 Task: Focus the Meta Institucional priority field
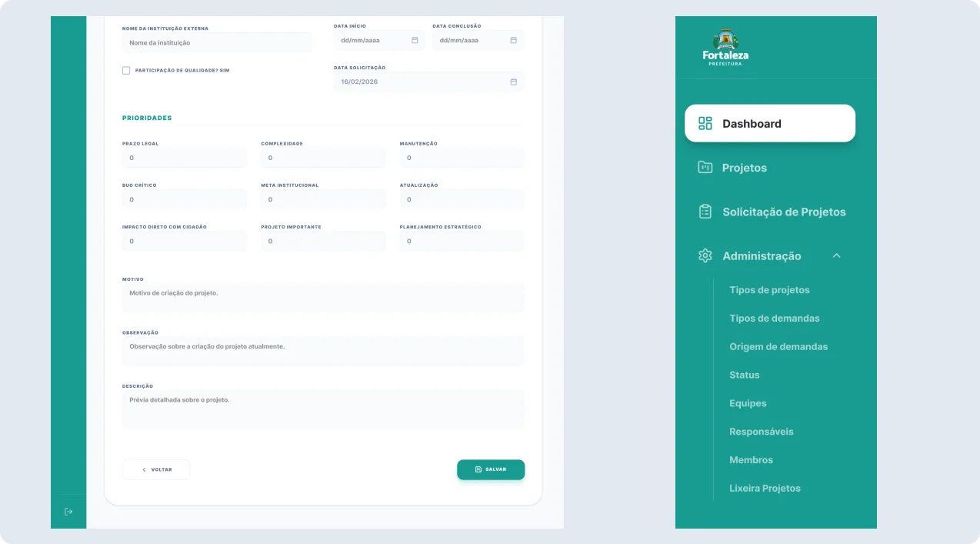323,199
